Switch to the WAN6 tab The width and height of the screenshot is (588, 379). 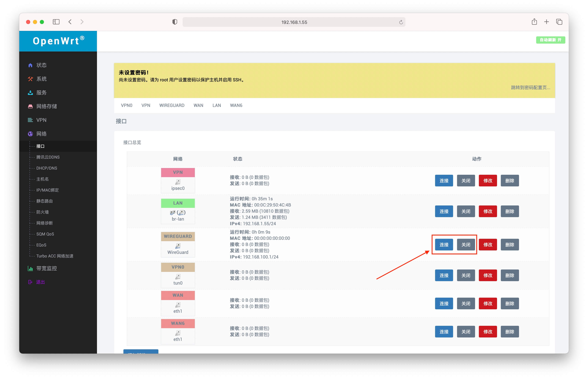pos(236,105)
